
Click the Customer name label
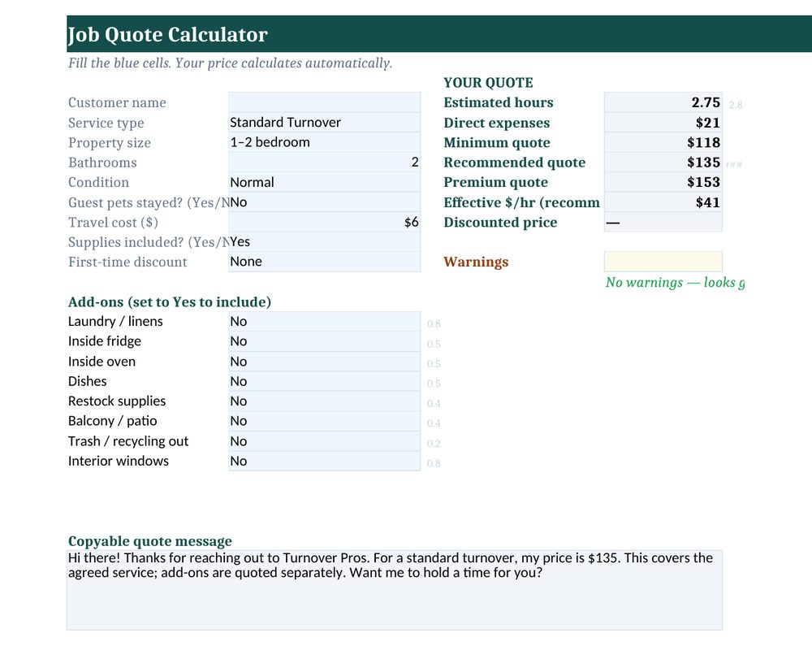[x=117, y=102]
